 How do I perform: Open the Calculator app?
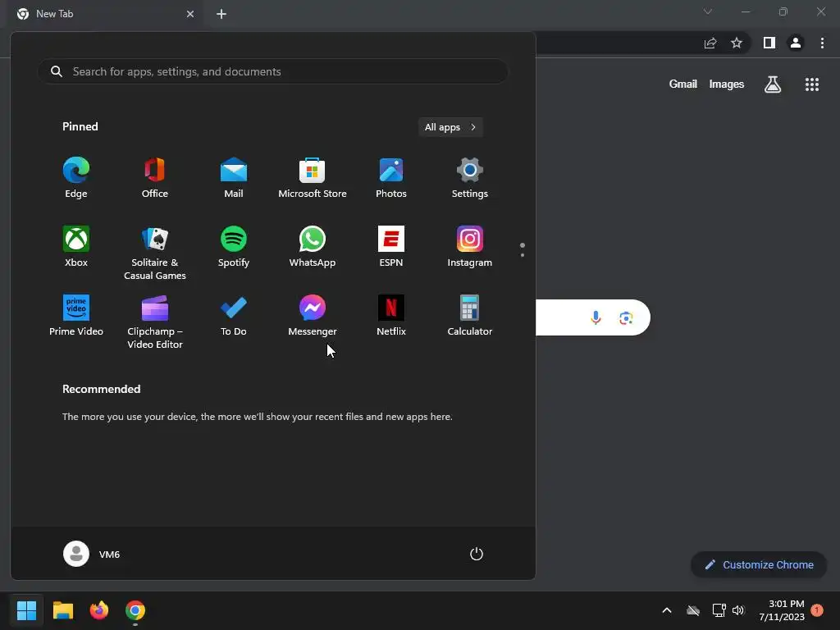click(470, 316)
